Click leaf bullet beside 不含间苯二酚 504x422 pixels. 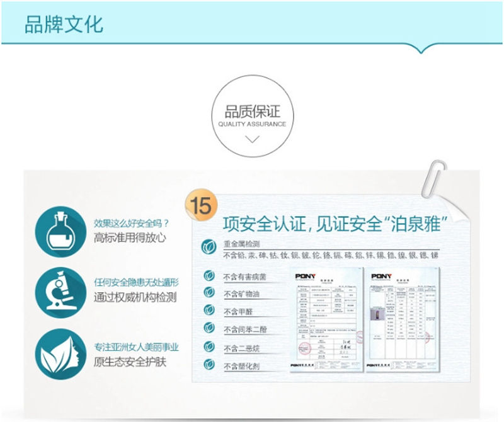coord(209,328)
